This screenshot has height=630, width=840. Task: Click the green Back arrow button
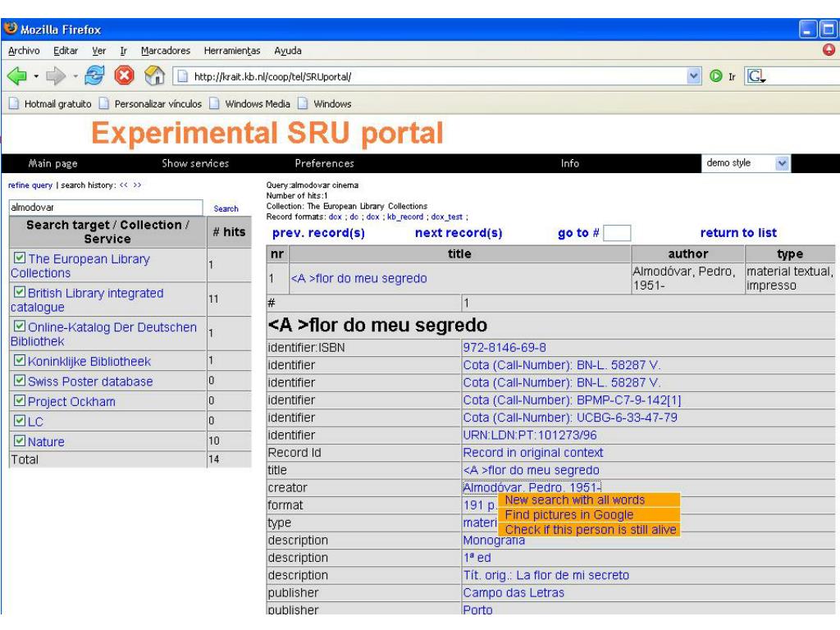coord(16,76)
